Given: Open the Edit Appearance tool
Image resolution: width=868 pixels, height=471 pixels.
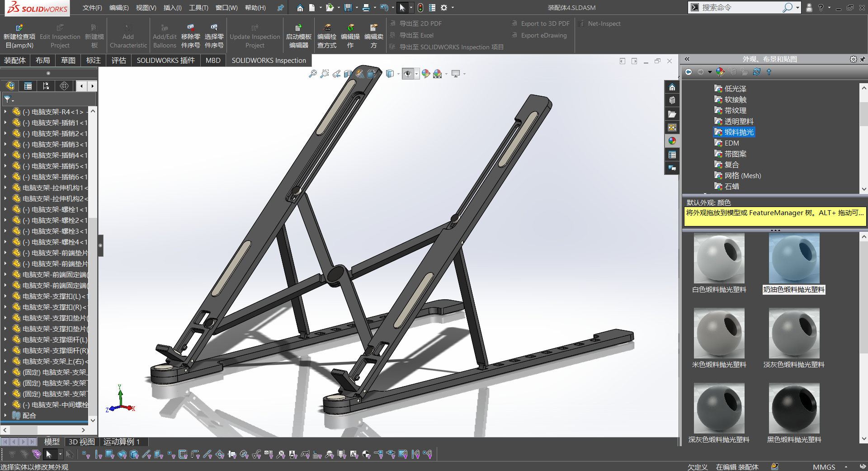Looking at the screenshot, I should [x=426, y=74].
